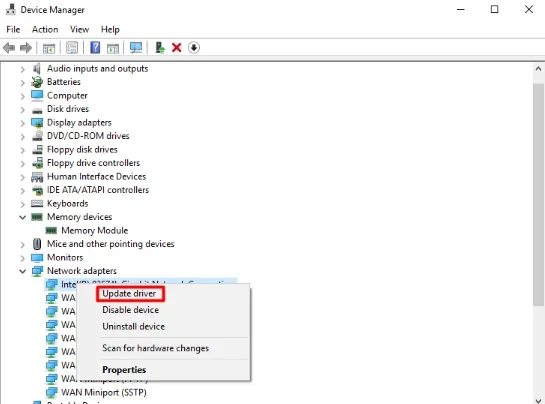
Task: Select the Disk drives icon
Action: tap(37, 110)
